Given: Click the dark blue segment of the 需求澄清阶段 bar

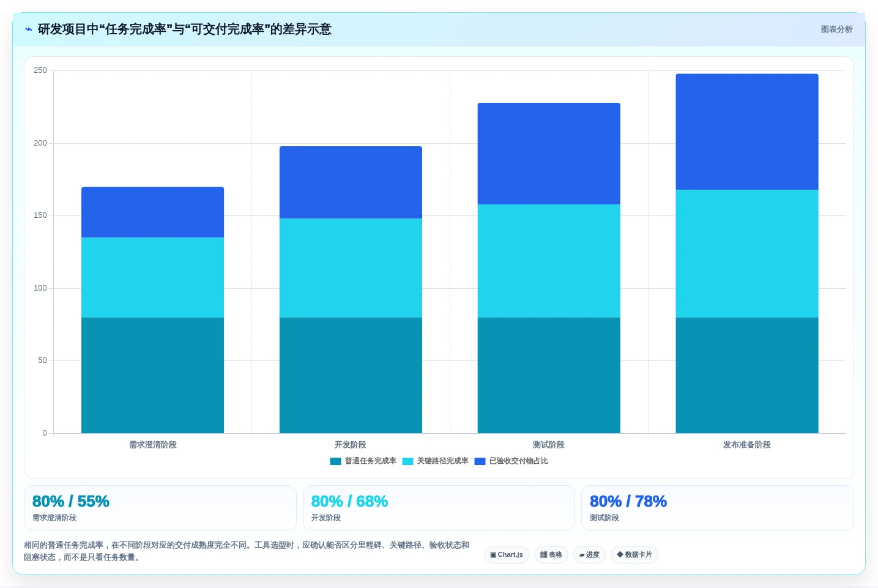Looking at the screenshot, I should click(x=152, y=212).
